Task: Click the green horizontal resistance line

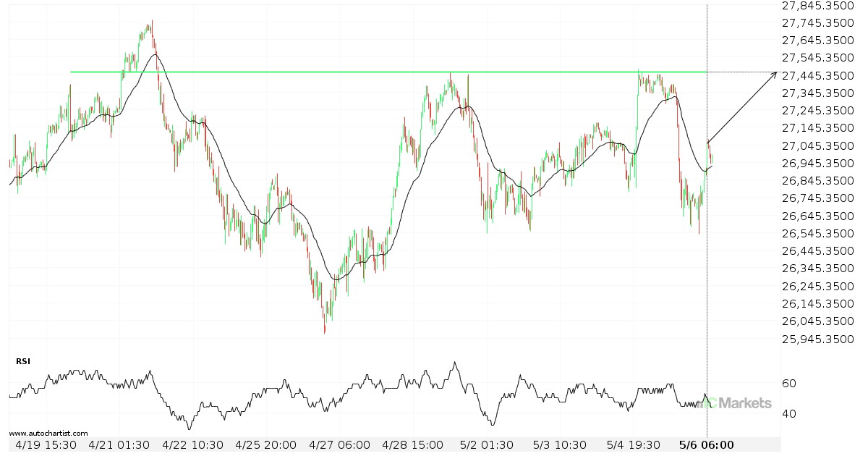Action: 388,72
